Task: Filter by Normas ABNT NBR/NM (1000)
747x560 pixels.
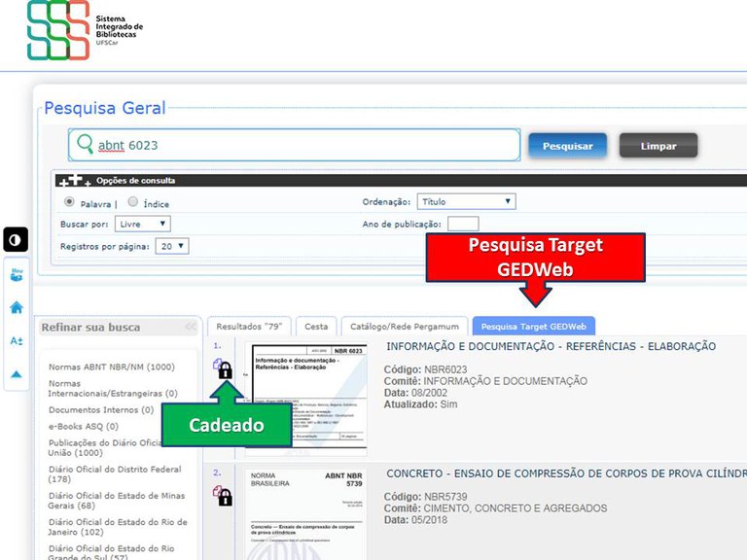Action: pyautogui.click(x=112, y=367)
